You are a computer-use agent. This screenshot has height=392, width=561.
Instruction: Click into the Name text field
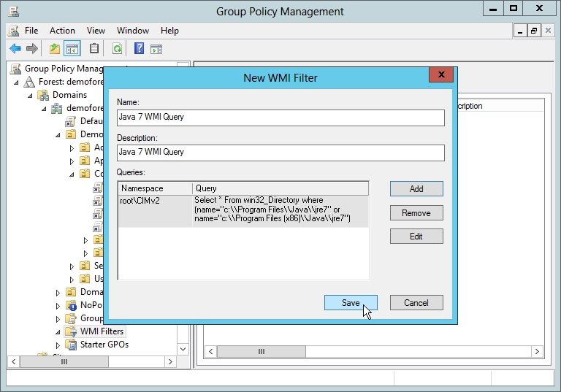point(280,118)
